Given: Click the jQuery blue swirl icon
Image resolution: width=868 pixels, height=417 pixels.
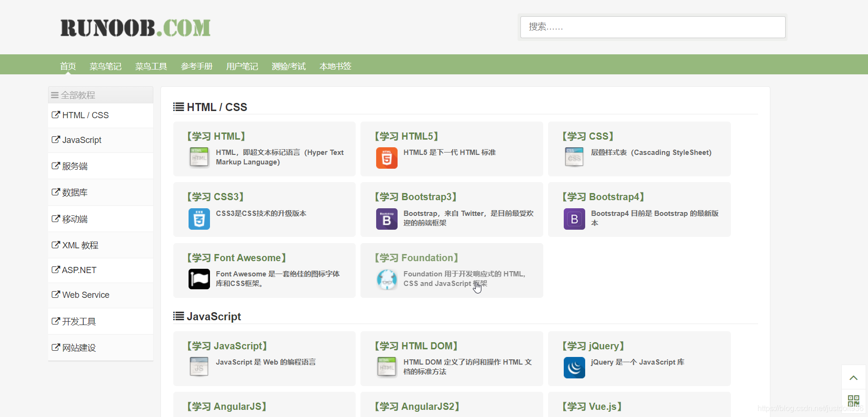Looking at the screenshot, I should [574, 367].
